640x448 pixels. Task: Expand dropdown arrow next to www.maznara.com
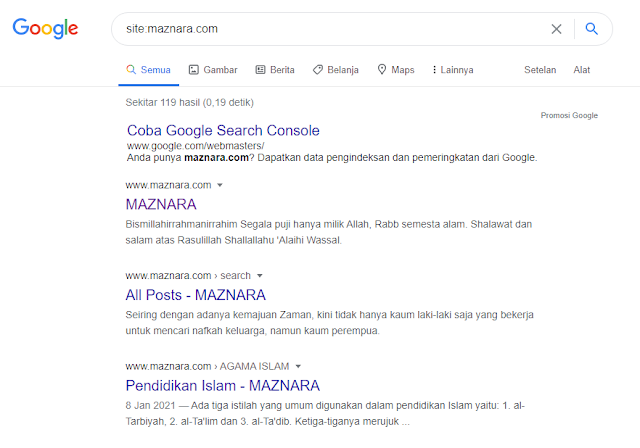tap(220, 185)
